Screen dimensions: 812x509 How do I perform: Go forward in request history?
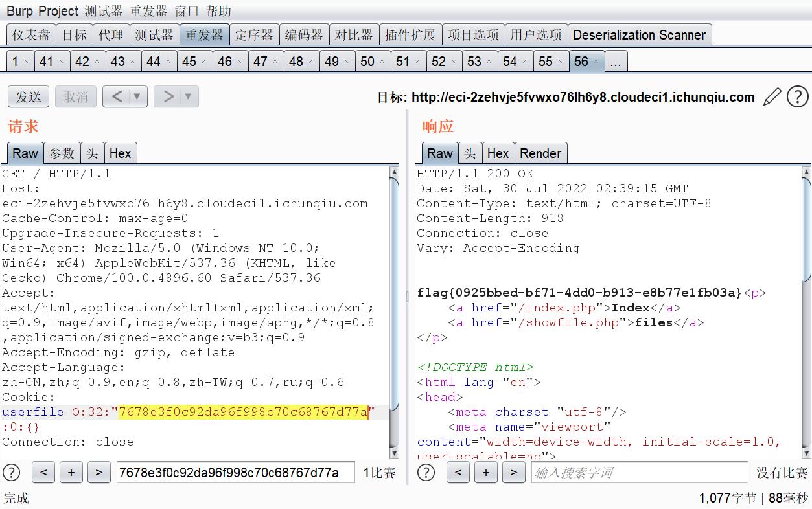pos(168,97)
